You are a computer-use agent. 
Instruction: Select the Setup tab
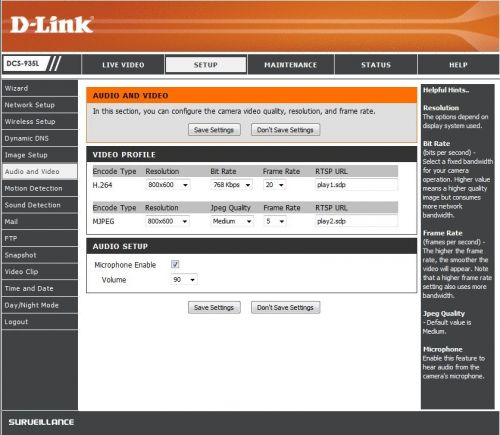(206, 65)
